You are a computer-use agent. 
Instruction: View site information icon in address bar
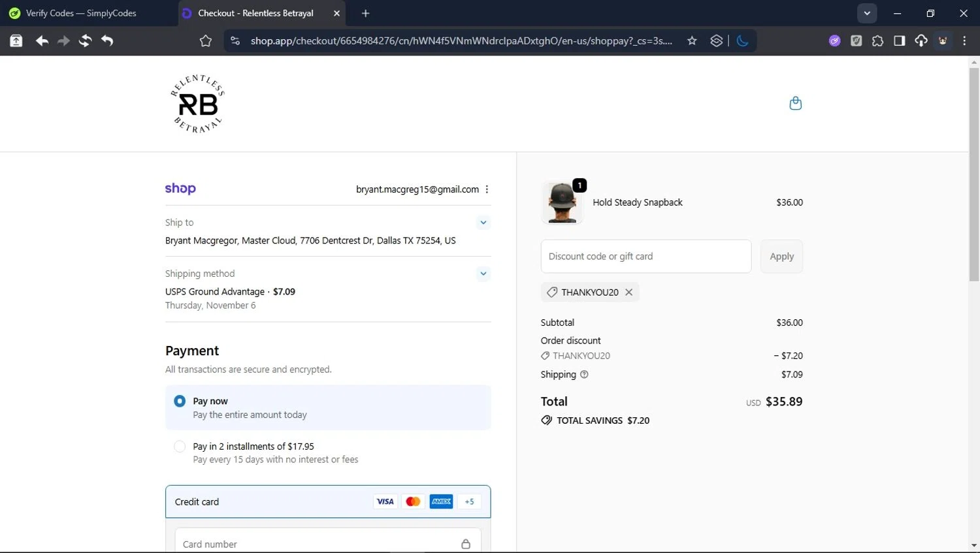[x=235, y=40]
